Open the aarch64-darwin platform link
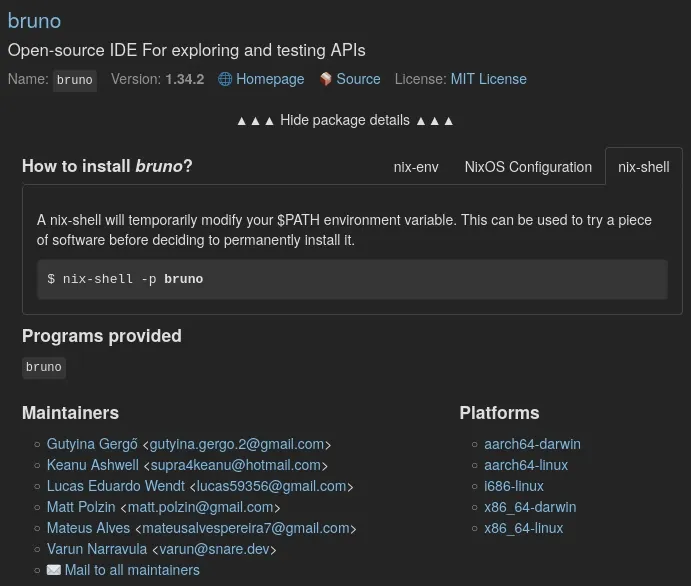 click(532, 444)
